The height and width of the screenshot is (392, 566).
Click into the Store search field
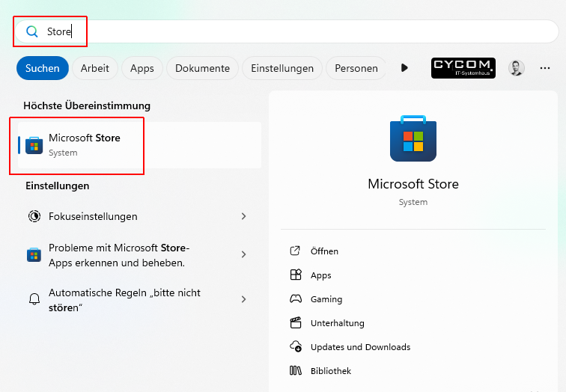pyautogui.click(x=287, y=31)
